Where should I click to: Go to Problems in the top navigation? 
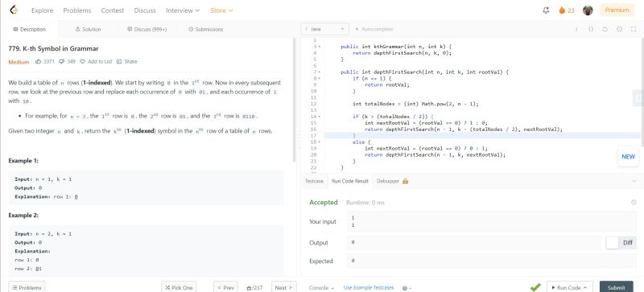[x=77, y=10]
